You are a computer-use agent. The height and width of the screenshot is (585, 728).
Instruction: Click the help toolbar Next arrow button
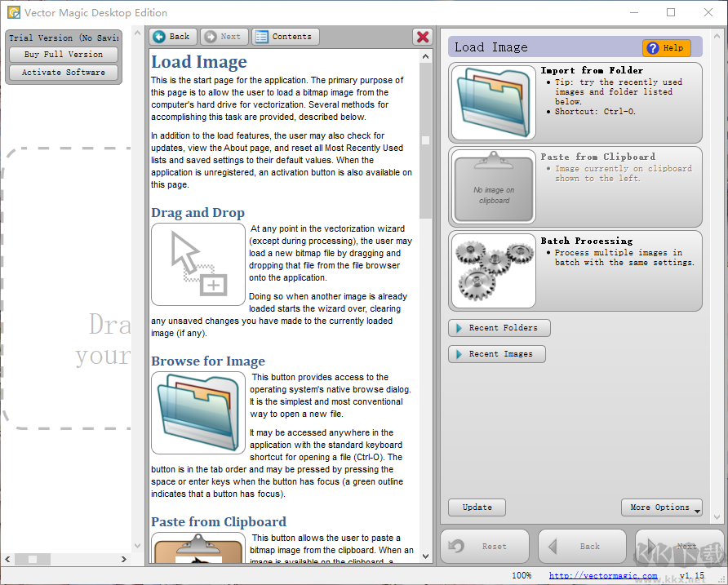coord(224,37)
